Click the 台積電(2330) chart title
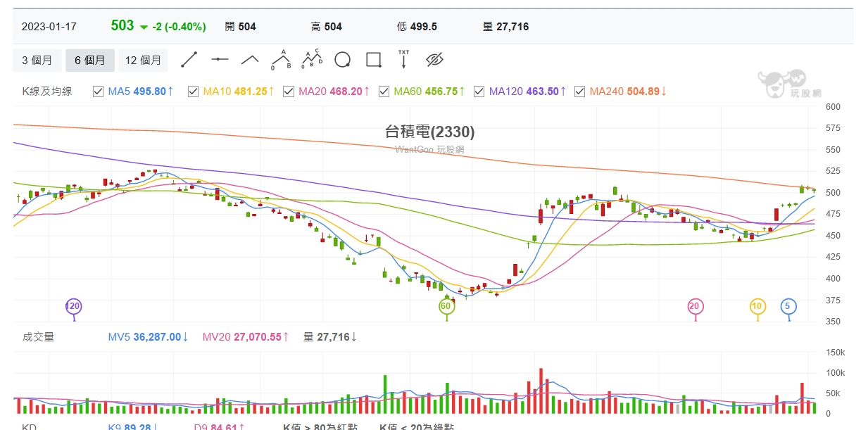The height and width of the screenshot is (430, 868). (x=430, y=132)
